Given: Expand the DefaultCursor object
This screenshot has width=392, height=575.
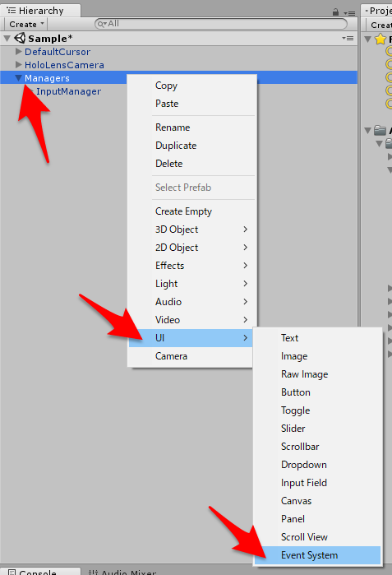Looking at the screenshot, I should pos(18,51).
